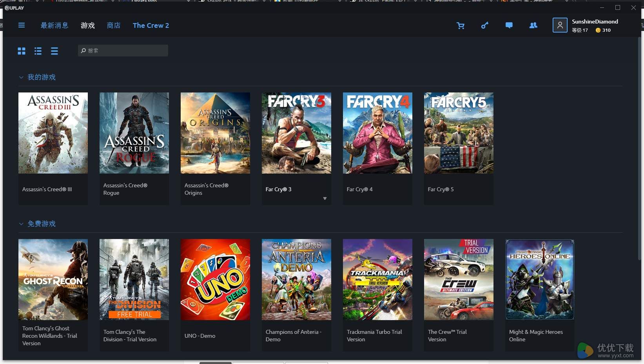Switch to compact list view
The width and height of the screenshot is (644, 364).
pos(54,51)
